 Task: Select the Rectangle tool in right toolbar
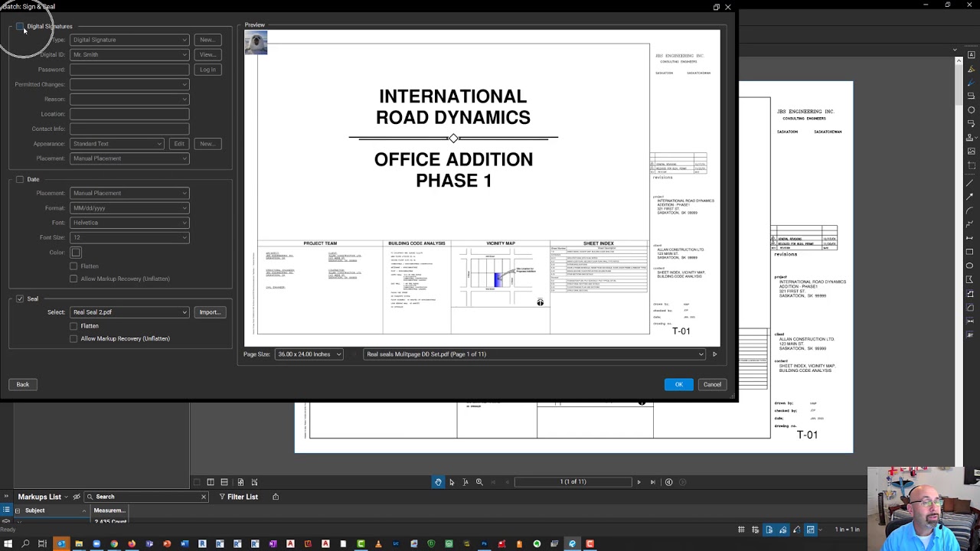tap(970, 251)
